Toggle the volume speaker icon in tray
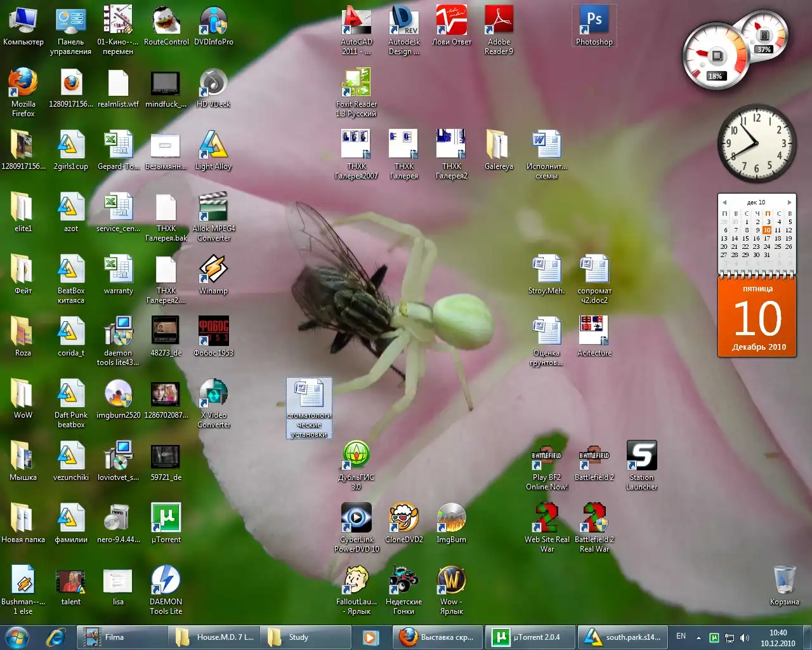This screenshot has height=650, width=812. tap(744, 637)
